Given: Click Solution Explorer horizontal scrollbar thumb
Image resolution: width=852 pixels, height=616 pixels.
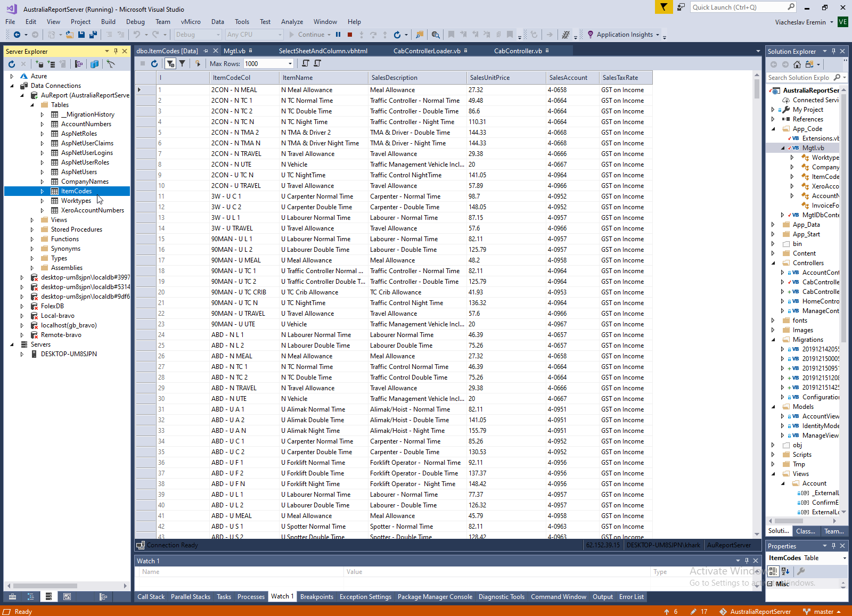Looking at the screenshot, I should point(789,521).
